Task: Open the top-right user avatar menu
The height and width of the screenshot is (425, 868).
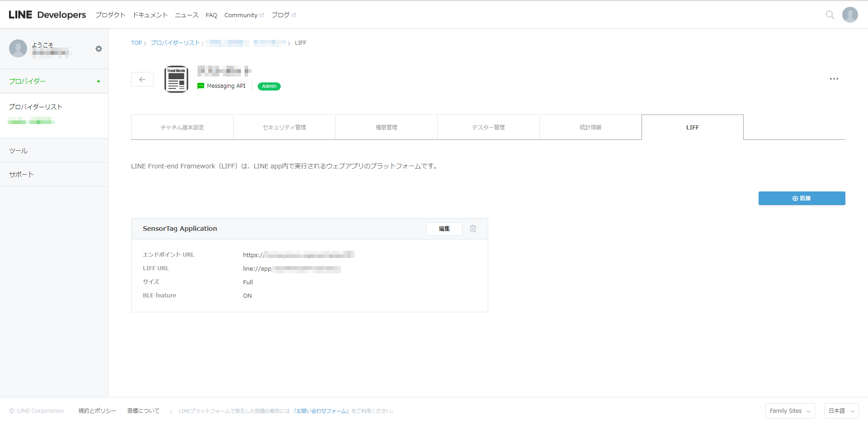Action: click(850, 14)
